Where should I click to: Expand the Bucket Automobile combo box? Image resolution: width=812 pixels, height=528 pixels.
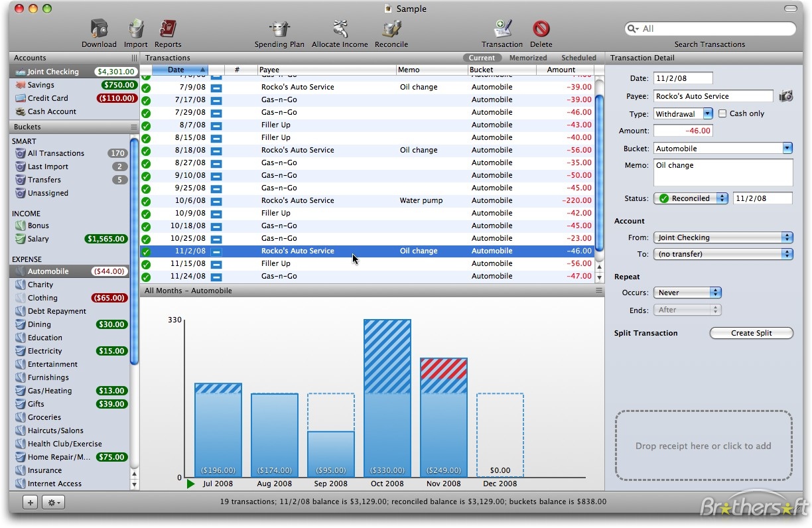787,149
